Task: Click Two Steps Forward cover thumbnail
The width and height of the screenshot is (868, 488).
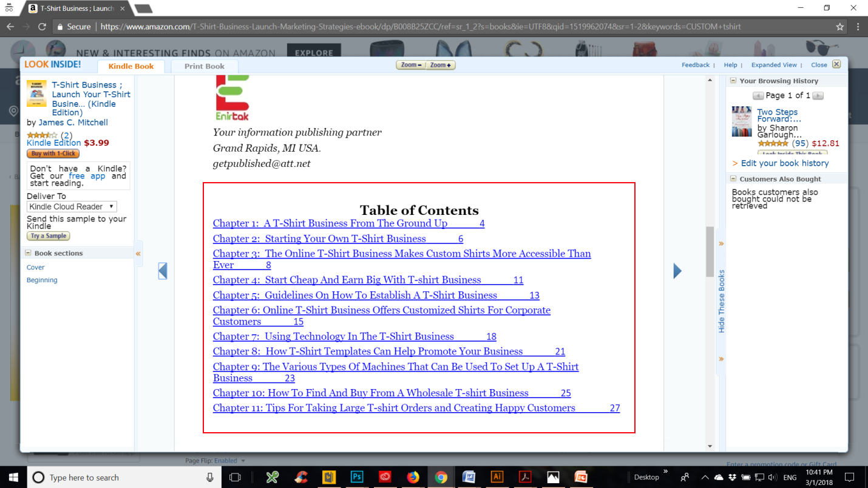Action: click(x=742, y=121)
